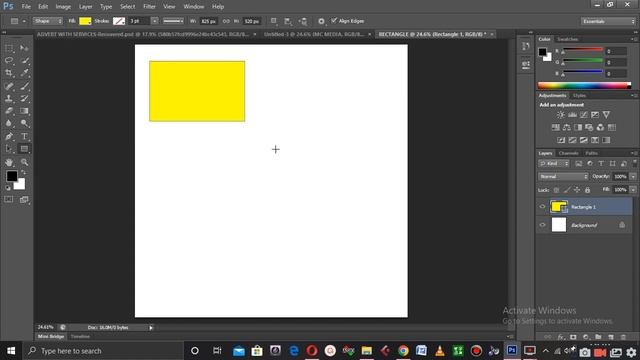Switch to the Styles tab
The width and height of the screenshot is (640, 360).
tap(579, 96)
